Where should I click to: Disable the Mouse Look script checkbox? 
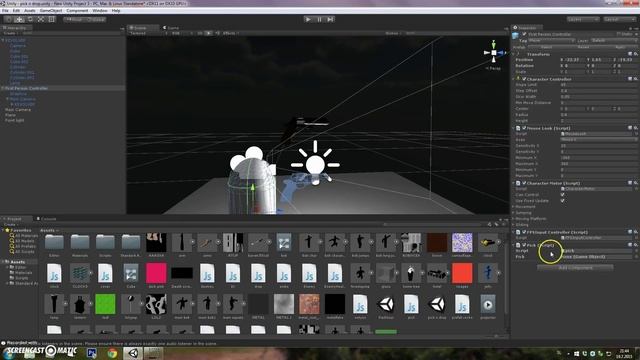pyautogui.click(x=524, y=128)
